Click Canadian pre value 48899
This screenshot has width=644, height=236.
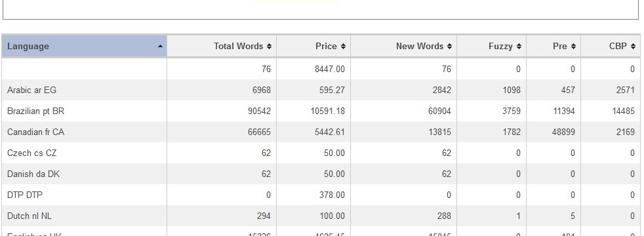click(563, 132)
